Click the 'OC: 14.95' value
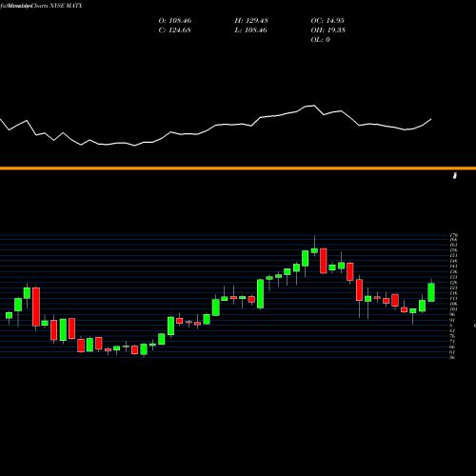The width and height of the screenshot is (476, 476). [x=327, y=21]
